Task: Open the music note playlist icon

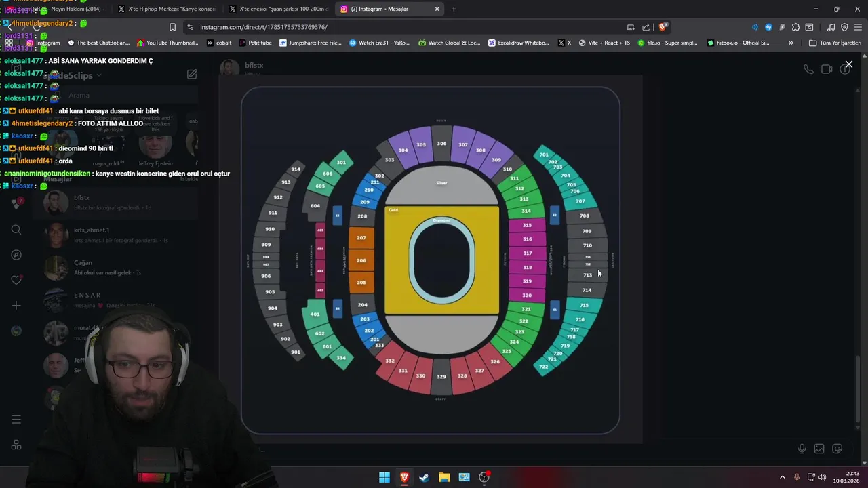Action: click(831, 27)
